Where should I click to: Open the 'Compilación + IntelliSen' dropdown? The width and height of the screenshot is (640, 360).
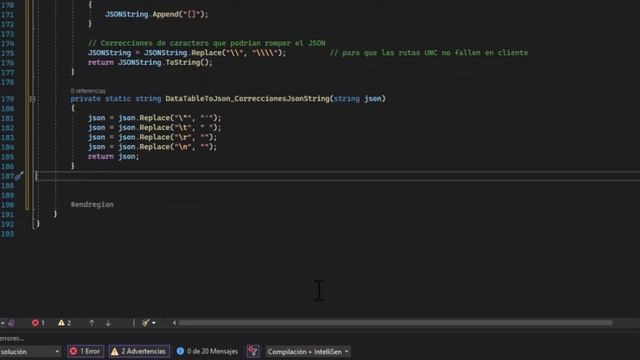coord(307,351)
